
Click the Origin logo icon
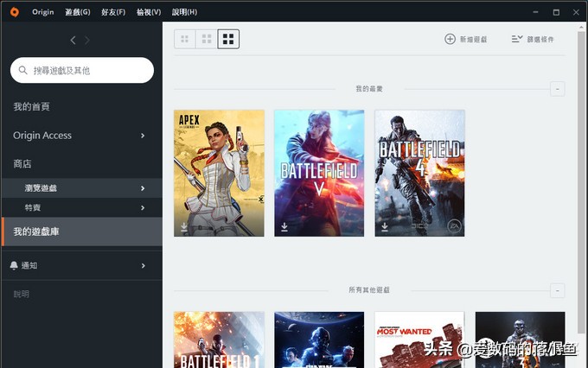point(15,12)
